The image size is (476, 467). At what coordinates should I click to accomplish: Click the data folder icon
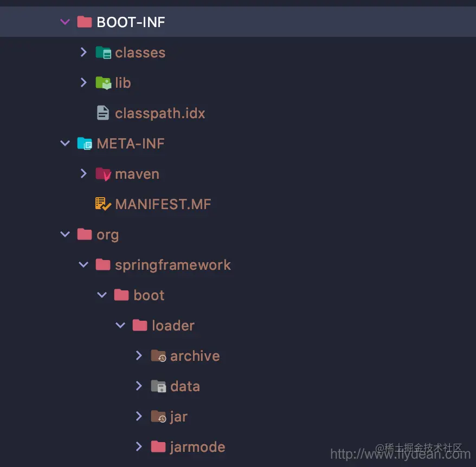click(x=158, y=386)
